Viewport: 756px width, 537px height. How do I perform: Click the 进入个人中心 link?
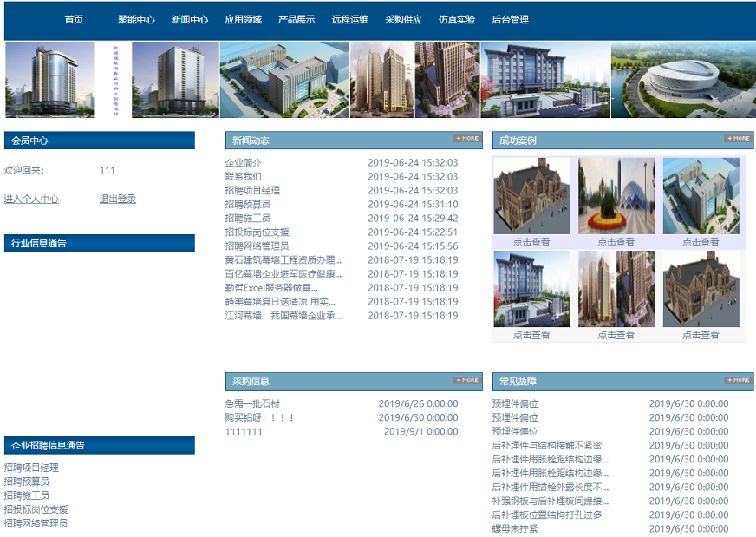click(x=31, y=200)
